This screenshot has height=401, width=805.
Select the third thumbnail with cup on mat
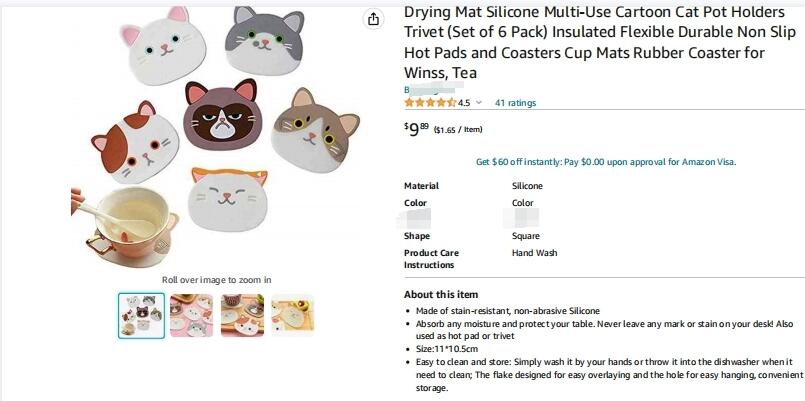coord(242,315)
